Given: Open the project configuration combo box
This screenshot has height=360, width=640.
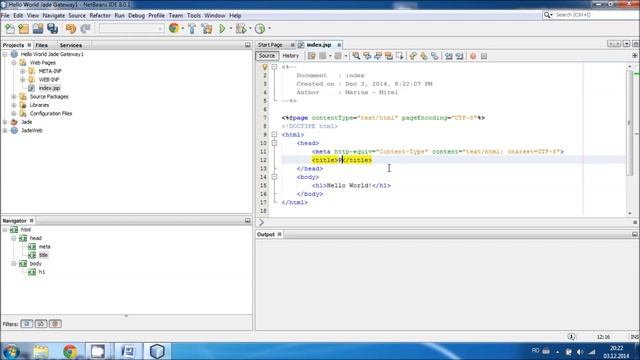Looking at the screenshot, I should (131, 29).
